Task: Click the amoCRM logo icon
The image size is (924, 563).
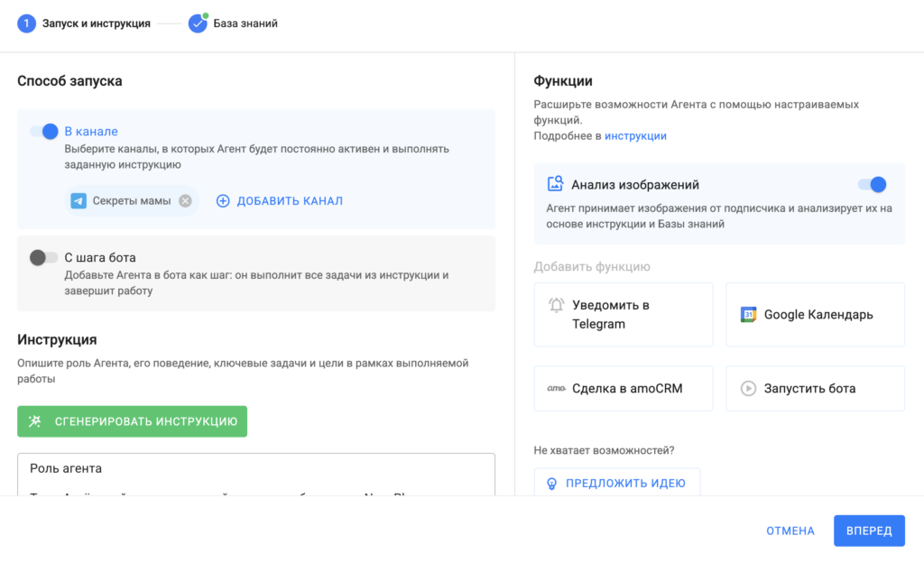Action: point(556,389)
